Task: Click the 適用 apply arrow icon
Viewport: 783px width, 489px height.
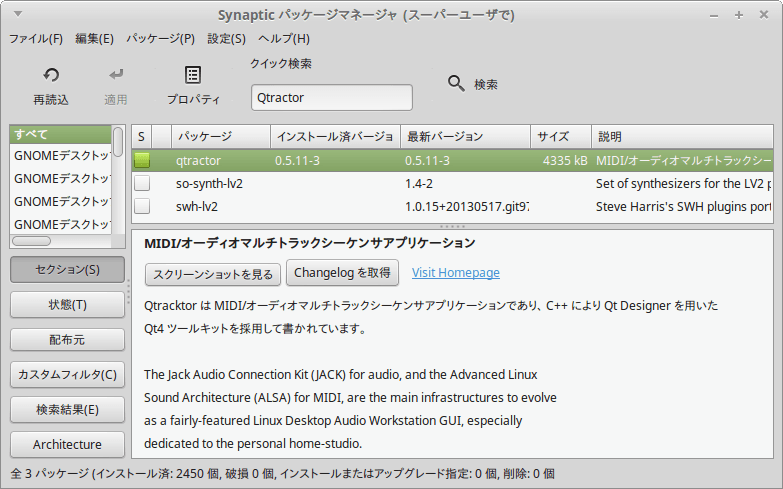Action: (x=116, y=75)
